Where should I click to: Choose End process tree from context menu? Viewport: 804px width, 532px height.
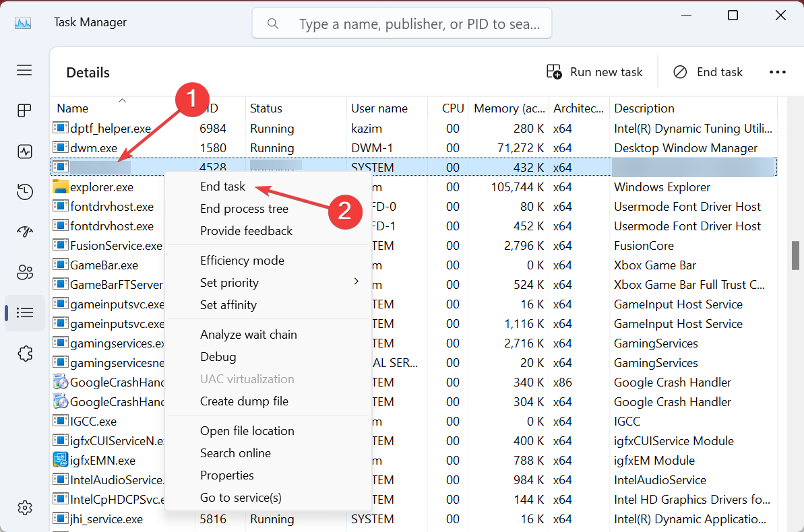[243, 209]
